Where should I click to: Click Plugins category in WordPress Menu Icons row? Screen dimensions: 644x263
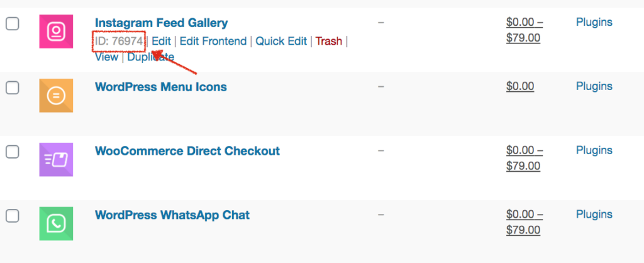(594, 86)
